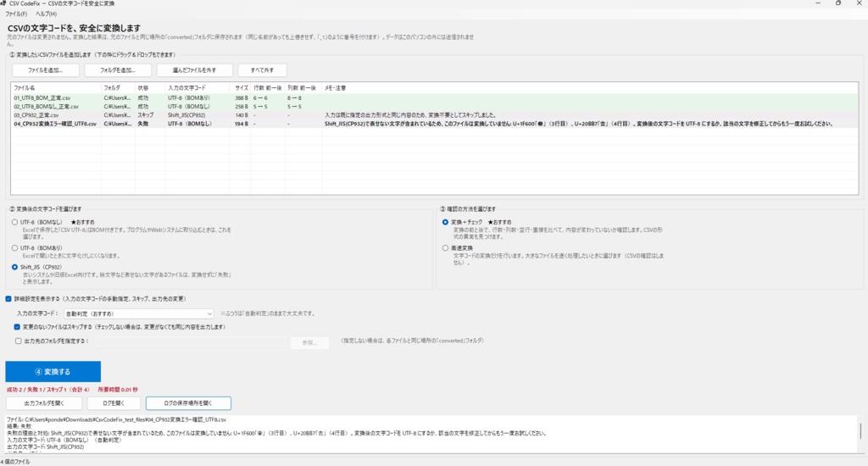The height and width of the screenshot is (466, 868).
Task: Click the 結果: 失敗 log line
Action: click(x=19, y=427)
